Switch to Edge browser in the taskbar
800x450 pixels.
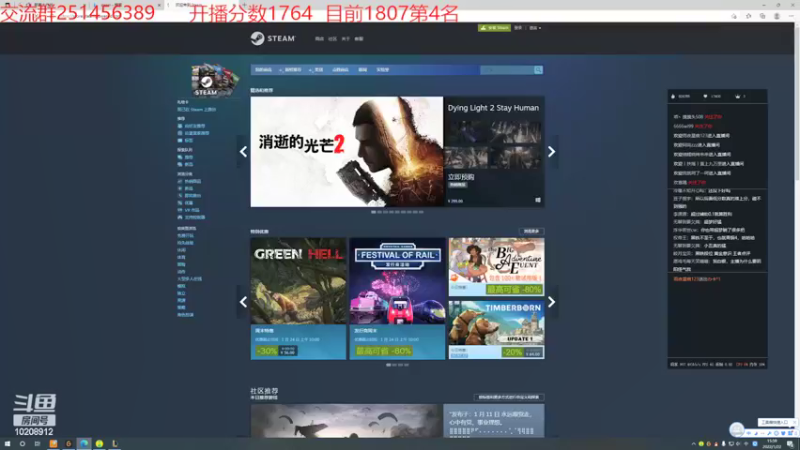click(x=84, y=444)
